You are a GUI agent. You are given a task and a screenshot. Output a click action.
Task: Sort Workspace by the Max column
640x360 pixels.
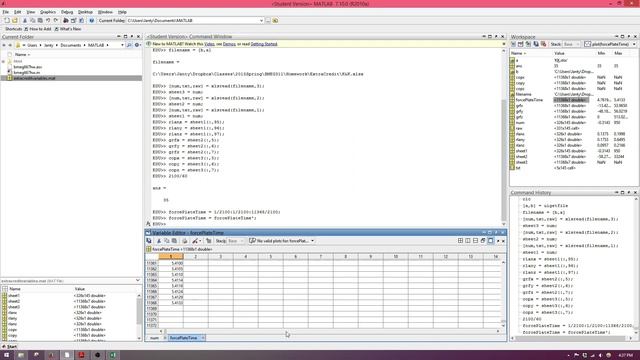tap(618, 53)
